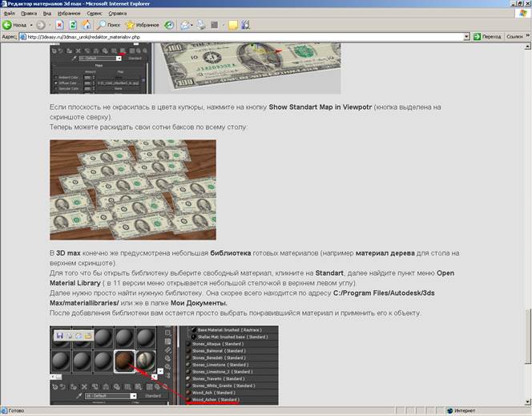
Task: Click the bold text "Open Material Library"
Action: pos(252,278)
